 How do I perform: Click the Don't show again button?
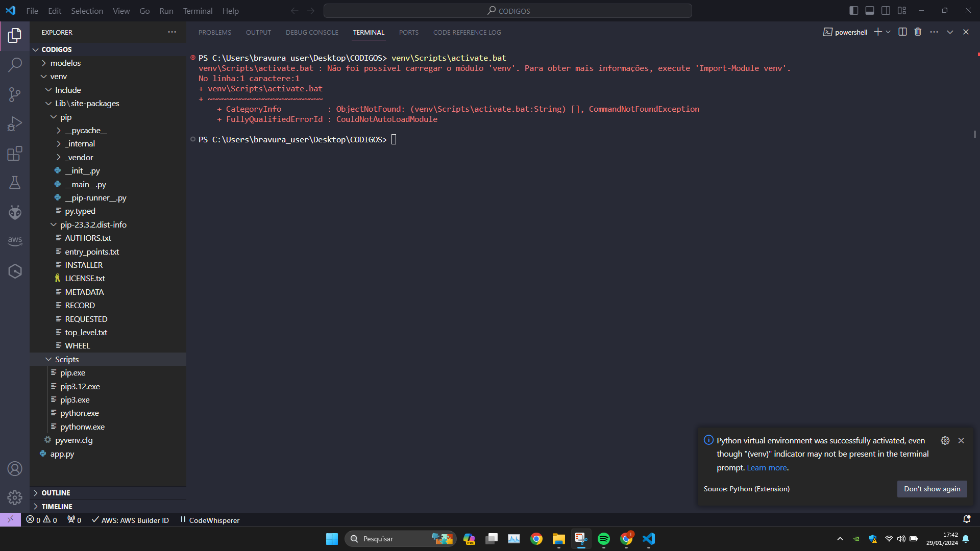tap(932, 489)
